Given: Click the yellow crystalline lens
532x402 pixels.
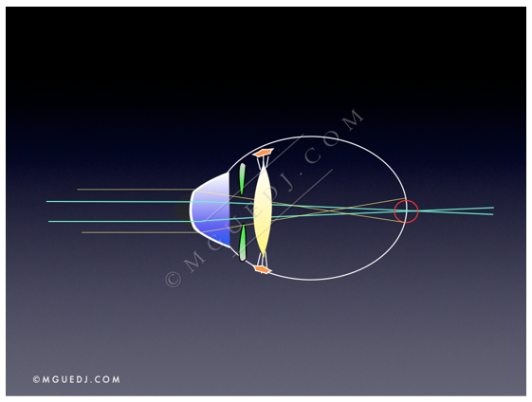Looking at the screenshot, I should (x=263, y=210).
